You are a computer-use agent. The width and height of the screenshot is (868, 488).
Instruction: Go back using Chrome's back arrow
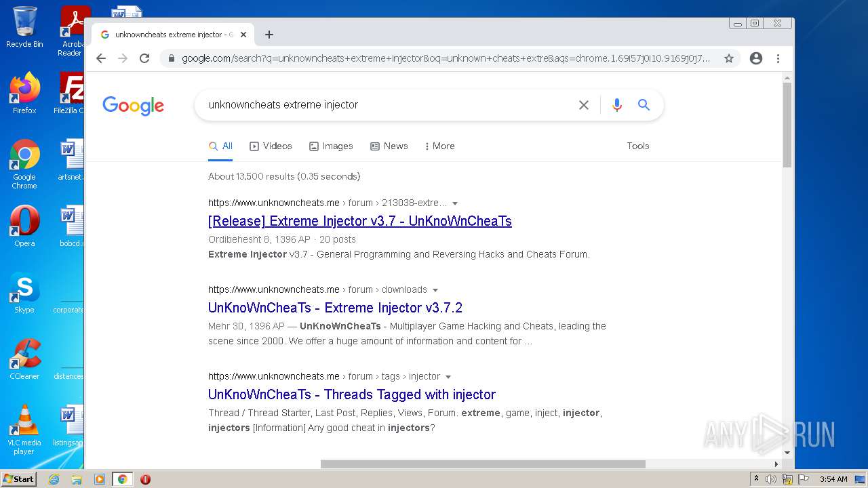(x=101, y=58)
